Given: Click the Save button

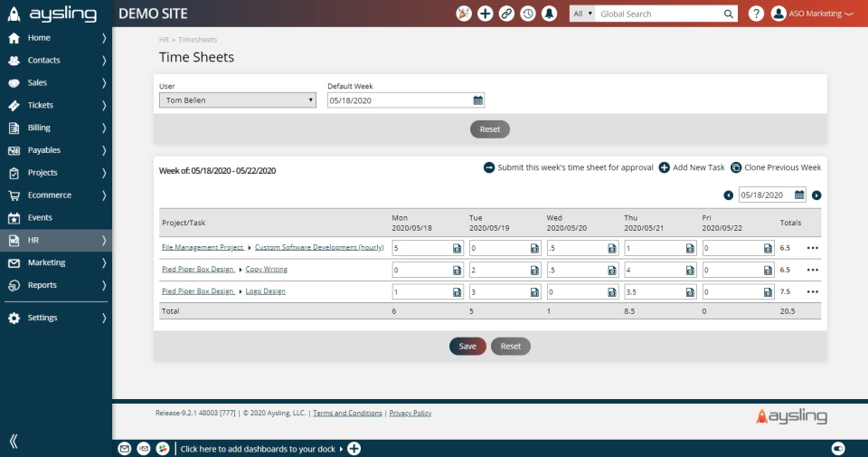Looking at the screenshot, I should coord(467,347).
